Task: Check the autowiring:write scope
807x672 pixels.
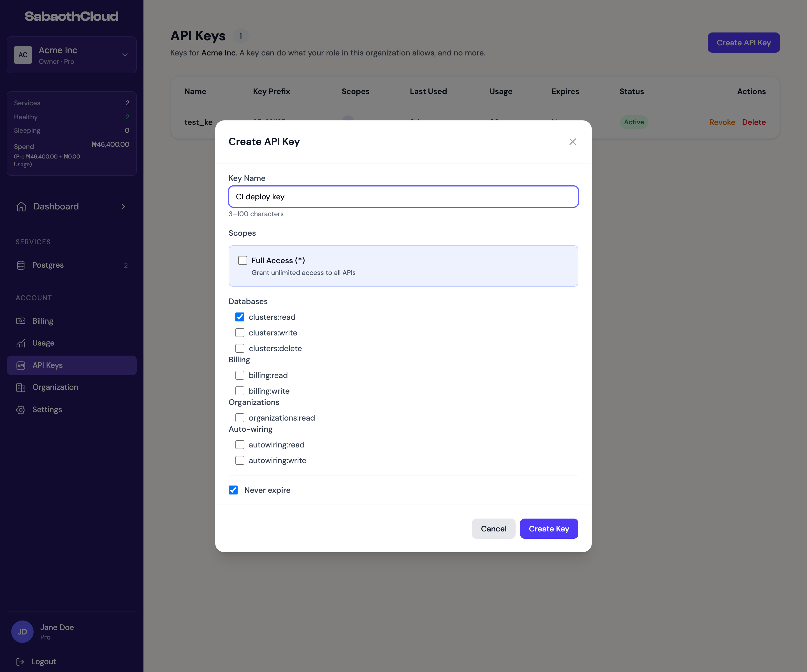Action: pos(240,460)
